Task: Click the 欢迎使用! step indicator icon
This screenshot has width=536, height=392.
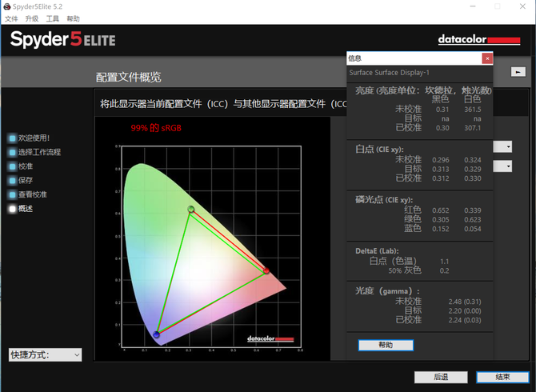Action: 12,138
